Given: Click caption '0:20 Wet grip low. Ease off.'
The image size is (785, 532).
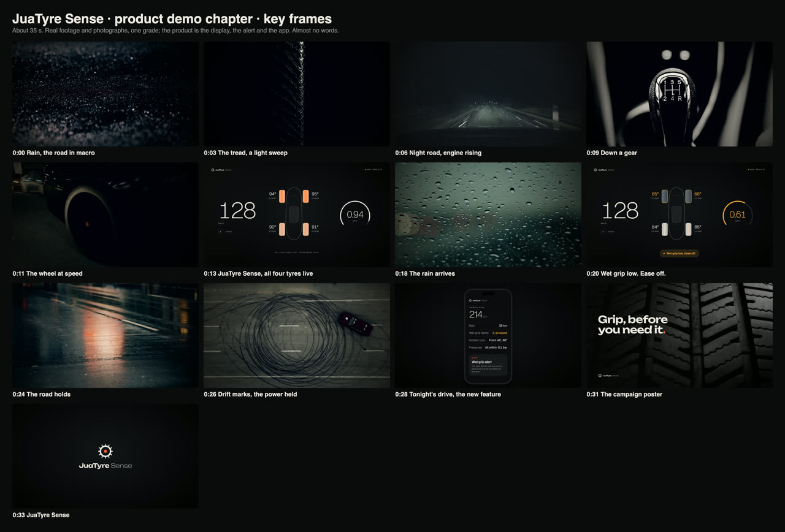Looking at the screenshot, I should click(x=626, y=273).
